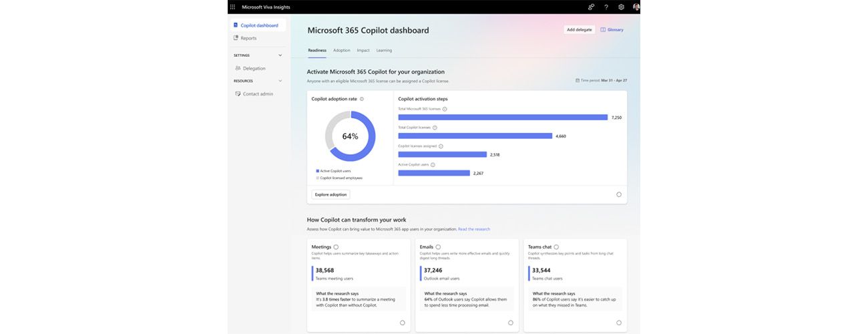Click the Time period Mar 31 - Apr 27 text
The width and height of the screenshot is (868, 334).
click(604, 80)
